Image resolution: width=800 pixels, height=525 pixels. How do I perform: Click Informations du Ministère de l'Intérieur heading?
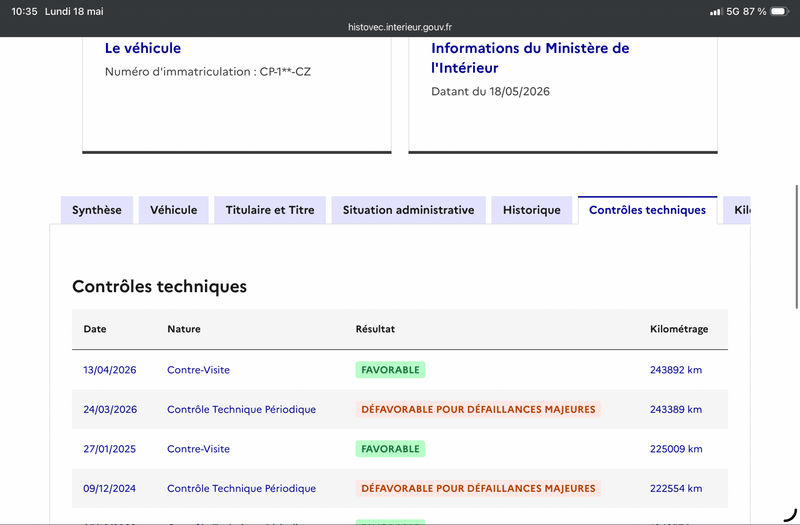point(530,58)
